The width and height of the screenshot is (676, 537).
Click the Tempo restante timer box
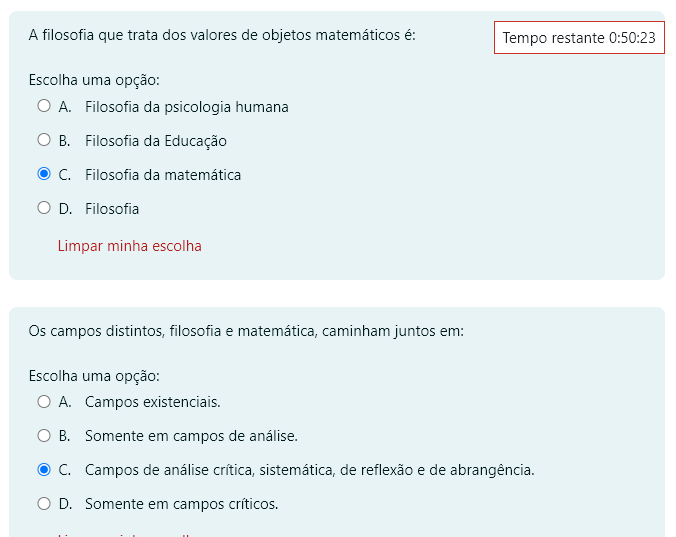tap(579, 37)
